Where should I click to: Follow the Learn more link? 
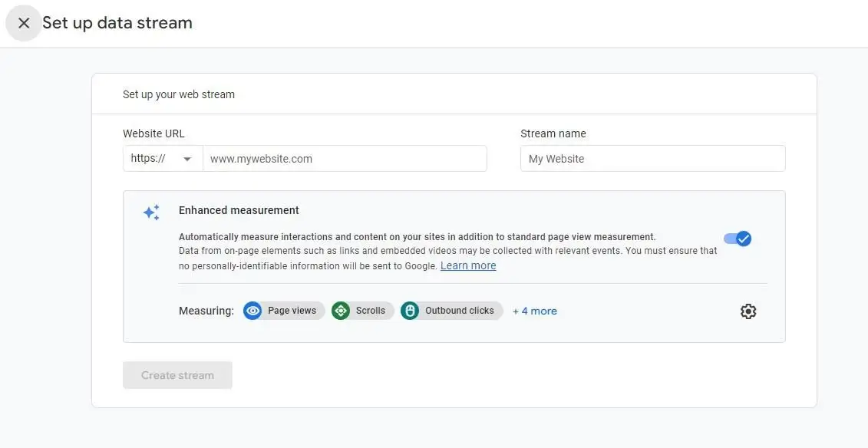pos(468,265)
